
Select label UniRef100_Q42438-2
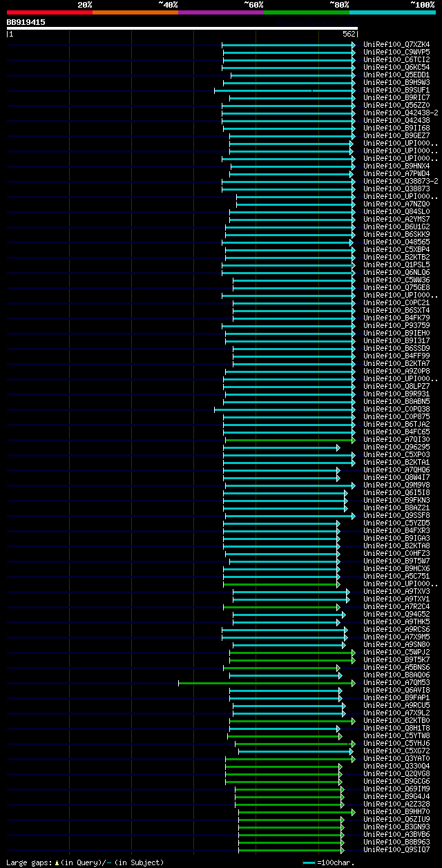(x=401, y=113)
